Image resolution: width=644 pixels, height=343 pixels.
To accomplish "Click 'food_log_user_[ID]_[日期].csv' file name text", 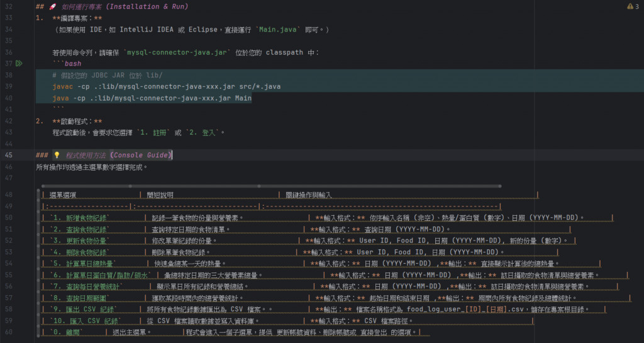I will (465, 309).
